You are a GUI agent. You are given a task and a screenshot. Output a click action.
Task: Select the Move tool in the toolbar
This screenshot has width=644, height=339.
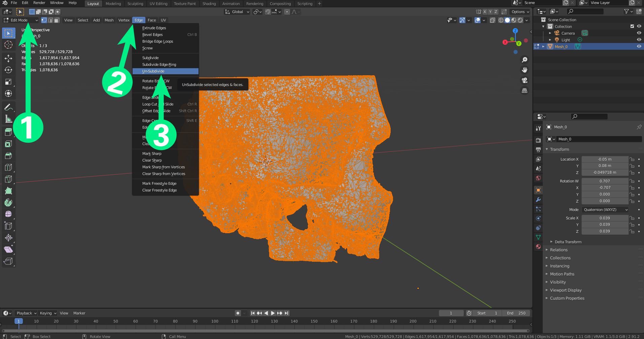point(8,58)
